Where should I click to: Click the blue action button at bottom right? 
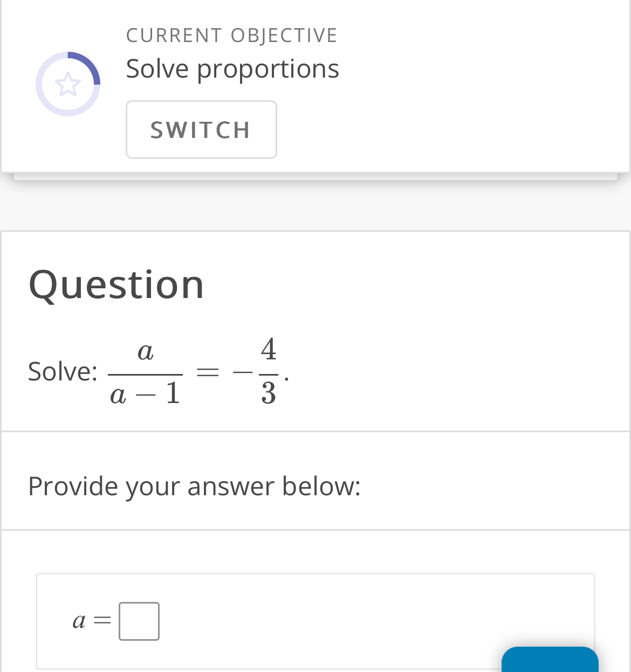[x=550, y=663]
